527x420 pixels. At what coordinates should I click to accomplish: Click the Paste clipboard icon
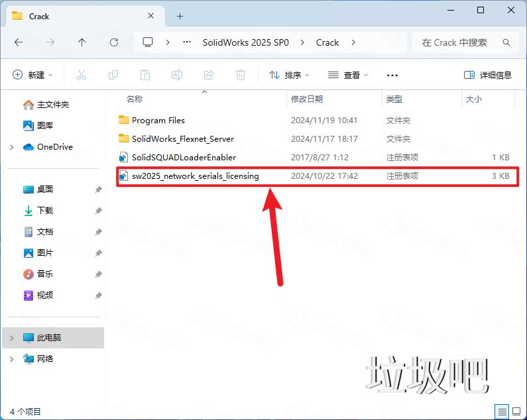click(x=145, y=75)
